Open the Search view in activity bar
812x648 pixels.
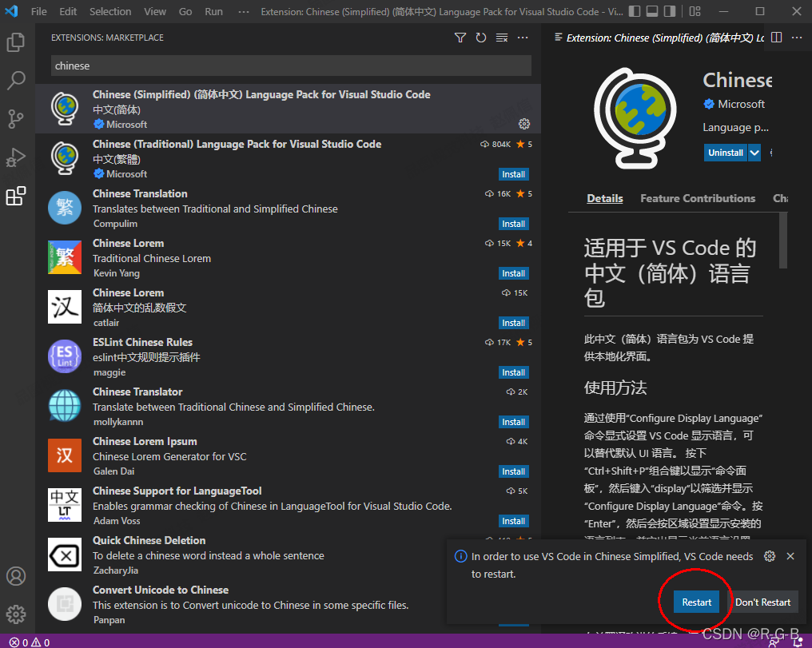pyautogui.click(x=15, y=81)
